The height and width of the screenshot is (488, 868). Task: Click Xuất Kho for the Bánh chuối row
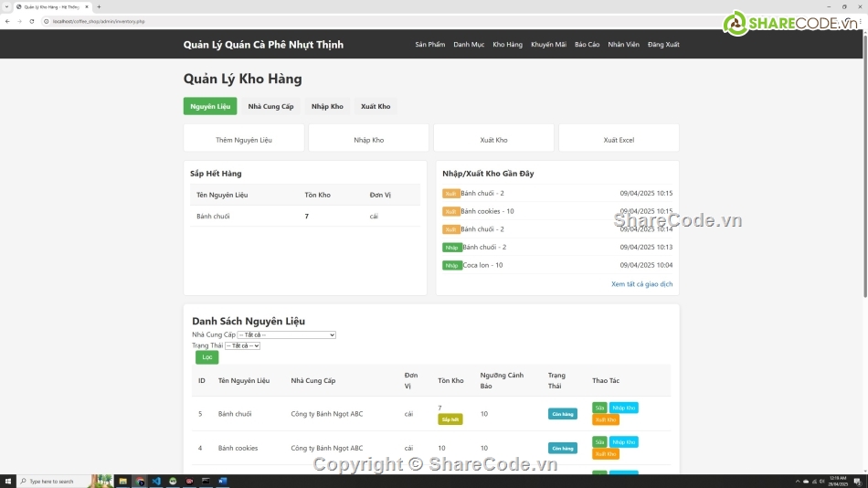click(606, 419)
